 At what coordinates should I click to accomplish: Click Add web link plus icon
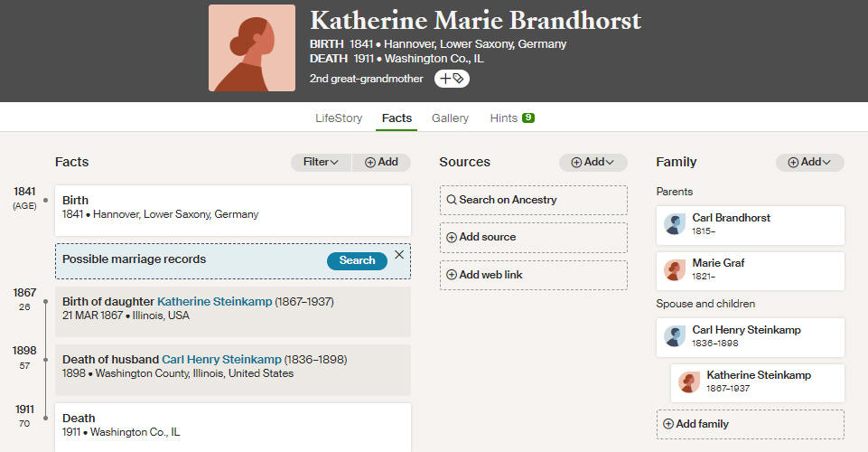tap(452, 275)
